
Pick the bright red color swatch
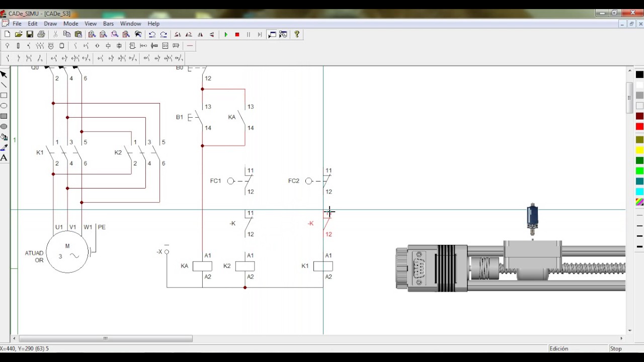(x=639, y=127)
